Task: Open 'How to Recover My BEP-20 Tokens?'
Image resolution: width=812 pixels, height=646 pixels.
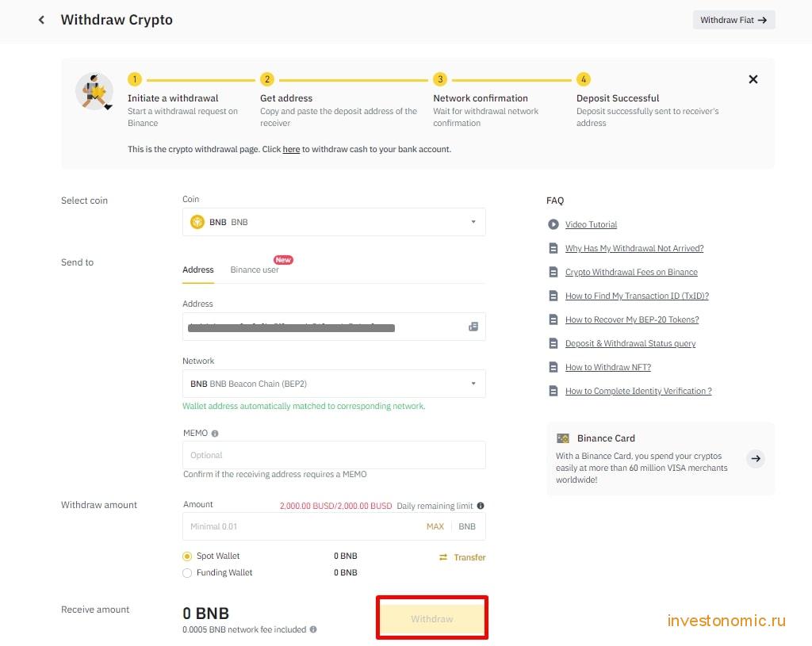Action: [x=632, y=320]
